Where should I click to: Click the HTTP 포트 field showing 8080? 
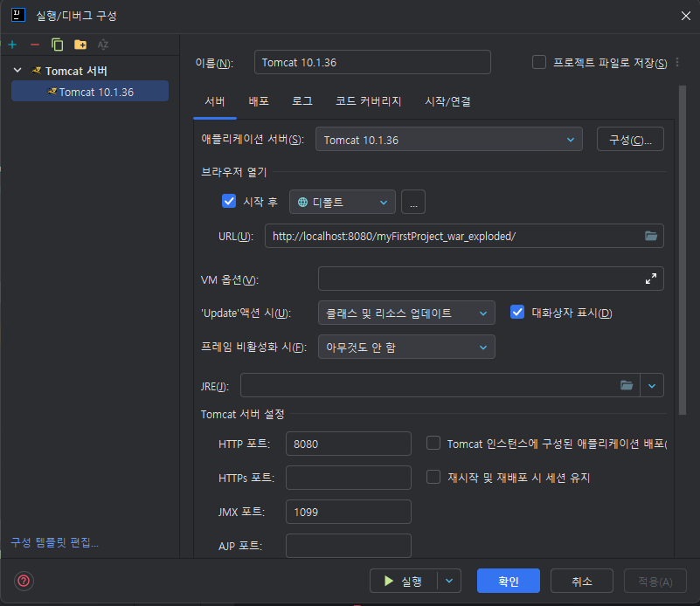(x=348, y=444)
